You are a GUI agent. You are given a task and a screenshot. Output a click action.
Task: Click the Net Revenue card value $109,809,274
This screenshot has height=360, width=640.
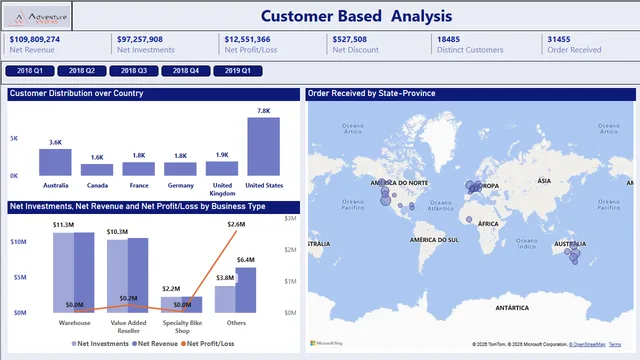(x=35, y=39)
